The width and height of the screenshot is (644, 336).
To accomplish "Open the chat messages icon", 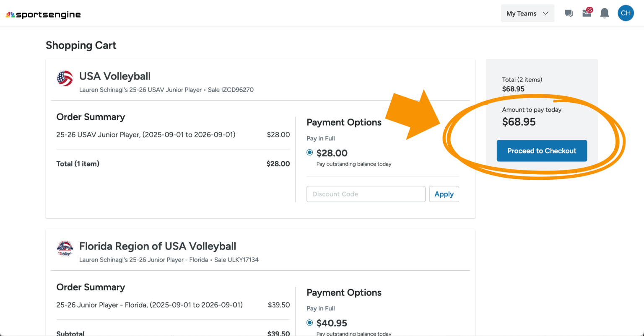I will (x=569, y=13).
